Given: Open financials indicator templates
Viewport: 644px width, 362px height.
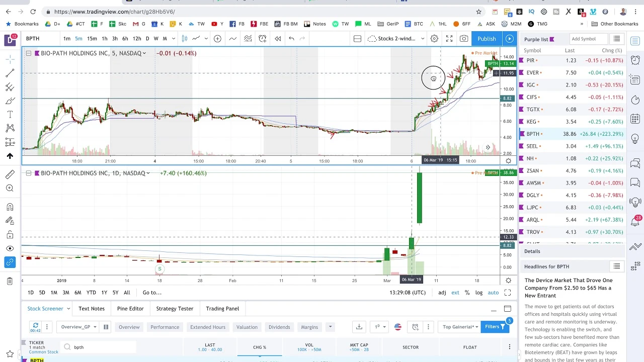Looking at the screenshot, I should pos(248,39).
